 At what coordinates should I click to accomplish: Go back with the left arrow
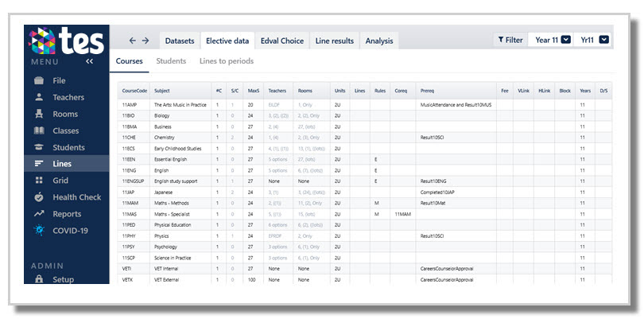[132, 41]
